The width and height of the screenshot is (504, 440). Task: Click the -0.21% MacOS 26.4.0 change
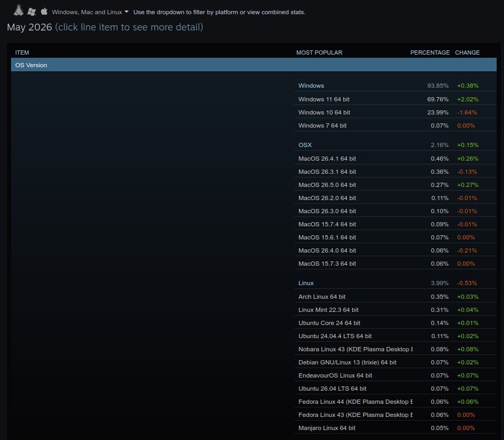point(467,250)
